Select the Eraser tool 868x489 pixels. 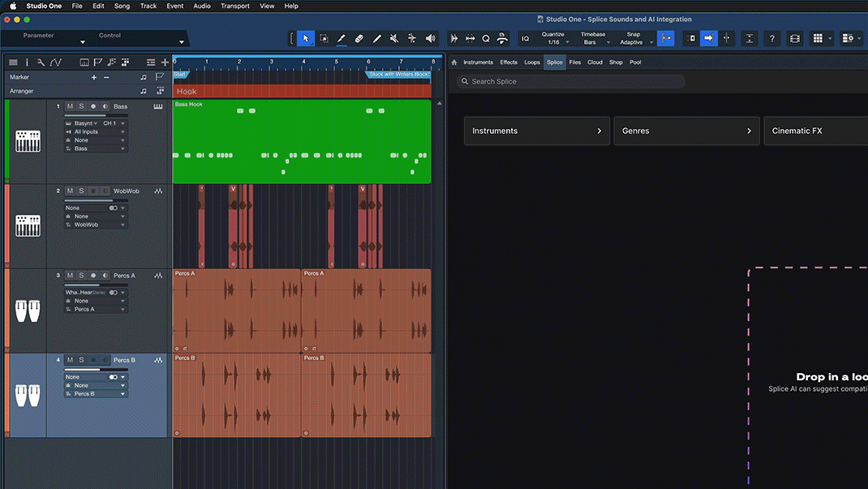pos(359,38)
